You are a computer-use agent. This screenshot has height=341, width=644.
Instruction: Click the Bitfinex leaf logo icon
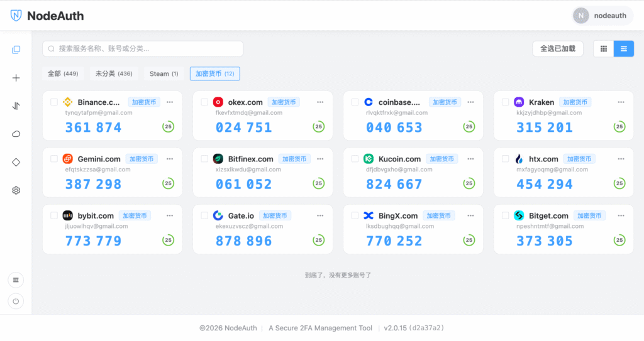pyautogui.click(x=218, y=158)
